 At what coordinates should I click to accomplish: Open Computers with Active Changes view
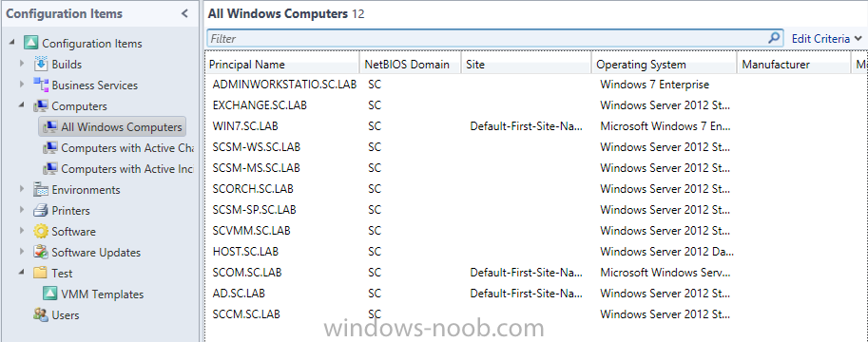point(127,148)
